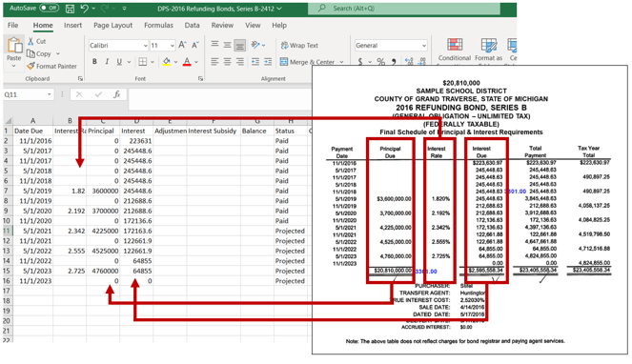Click the Bottom Align icon
Image resolution: width=632 pixels, height=364 pixels.
point(240,45)
